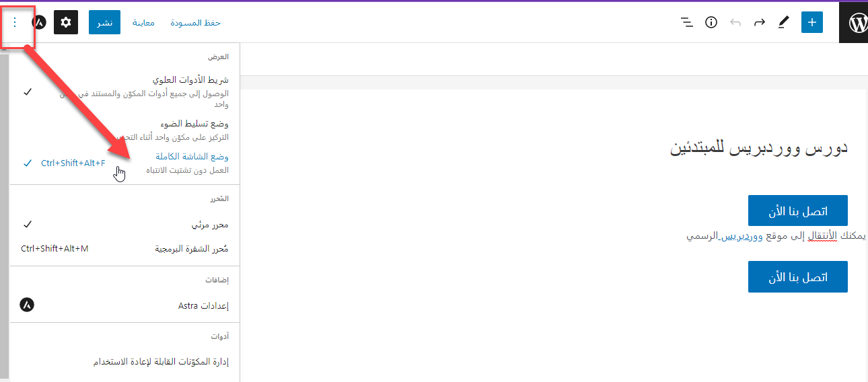
Task: Toggle the three-dot options menu
Action: point(15,22)
